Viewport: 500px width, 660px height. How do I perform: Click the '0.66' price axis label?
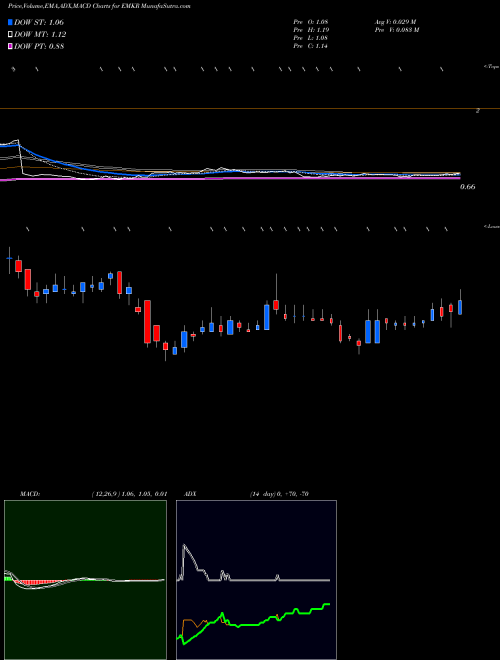pyautogui.click(x=468, y=187)
